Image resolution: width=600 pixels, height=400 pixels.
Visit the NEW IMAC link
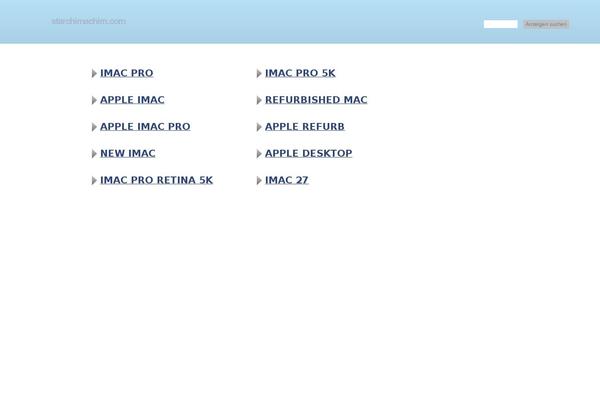[128, 153]
